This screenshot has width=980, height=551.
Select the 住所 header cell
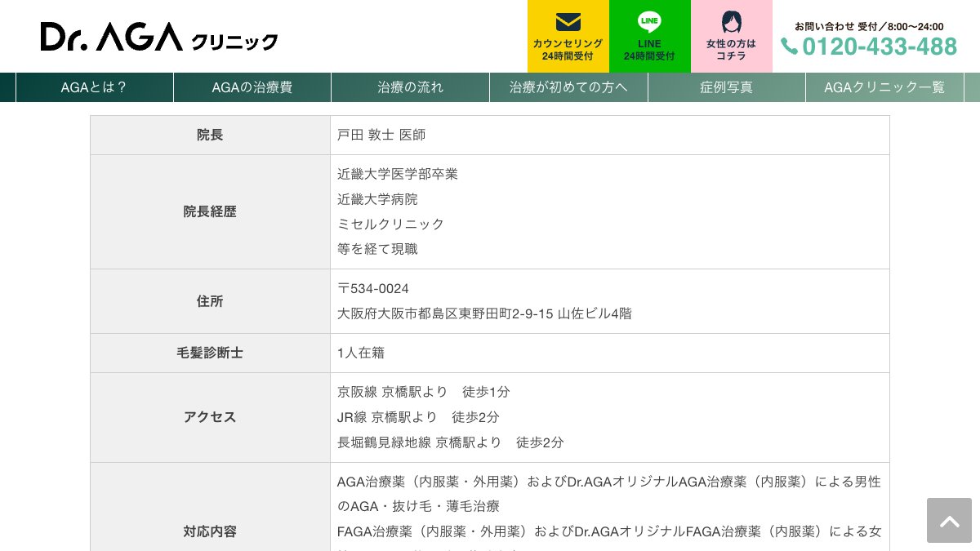pos(210,301)
